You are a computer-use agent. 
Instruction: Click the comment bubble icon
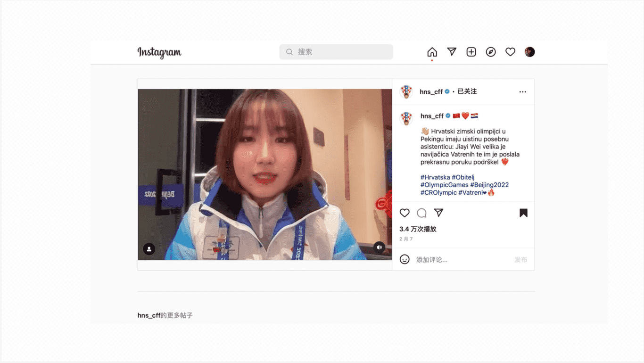(421, 213)
